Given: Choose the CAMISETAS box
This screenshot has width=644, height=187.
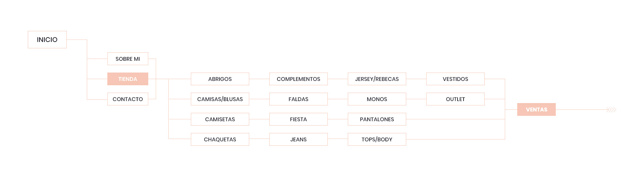Looking at the screenshot, I should [220, 119].
